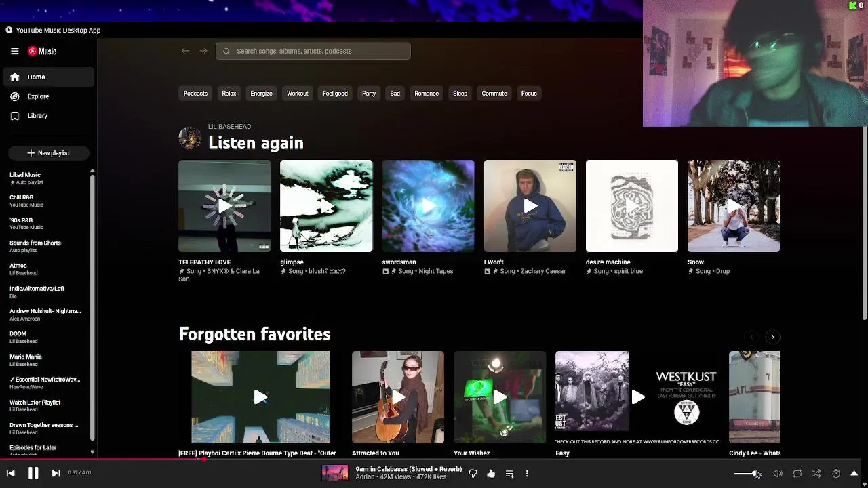Viewport: 868px width, 488px height.
Task: Open Explore in the sidebar
Action: pyautogui.click(x=47, y=96)
